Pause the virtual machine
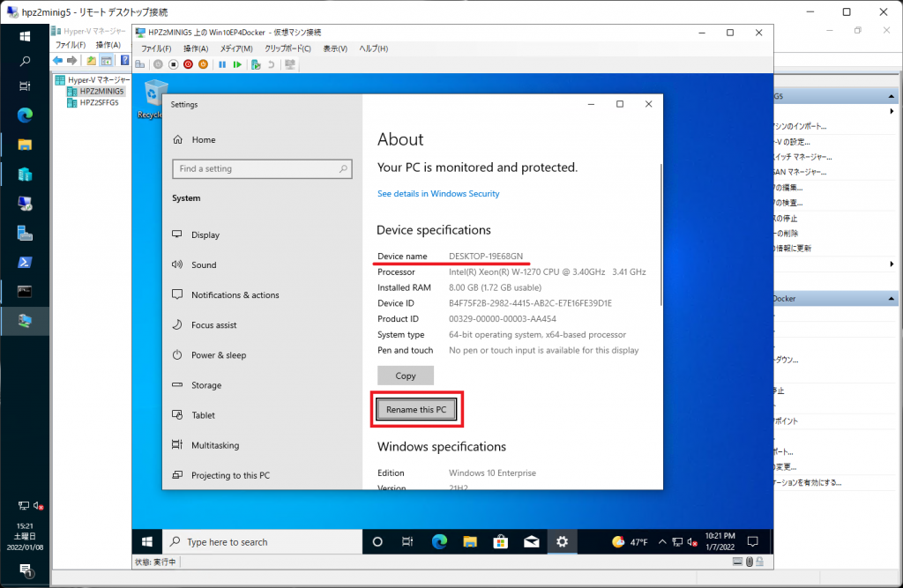Viewport: 903px width, 588px height. coord(222,64)
